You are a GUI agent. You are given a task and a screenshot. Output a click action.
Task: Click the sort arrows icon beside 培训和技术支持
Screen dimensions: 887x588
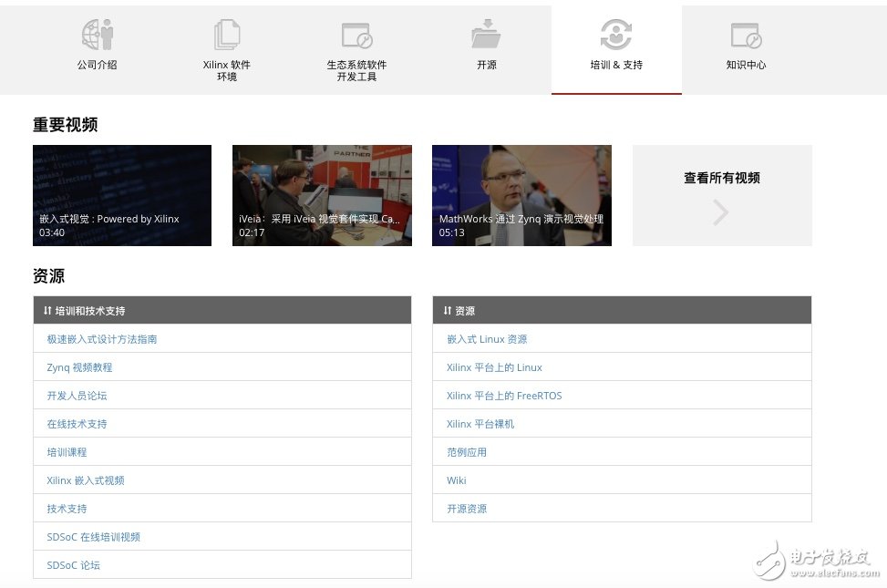pos(47,311)
